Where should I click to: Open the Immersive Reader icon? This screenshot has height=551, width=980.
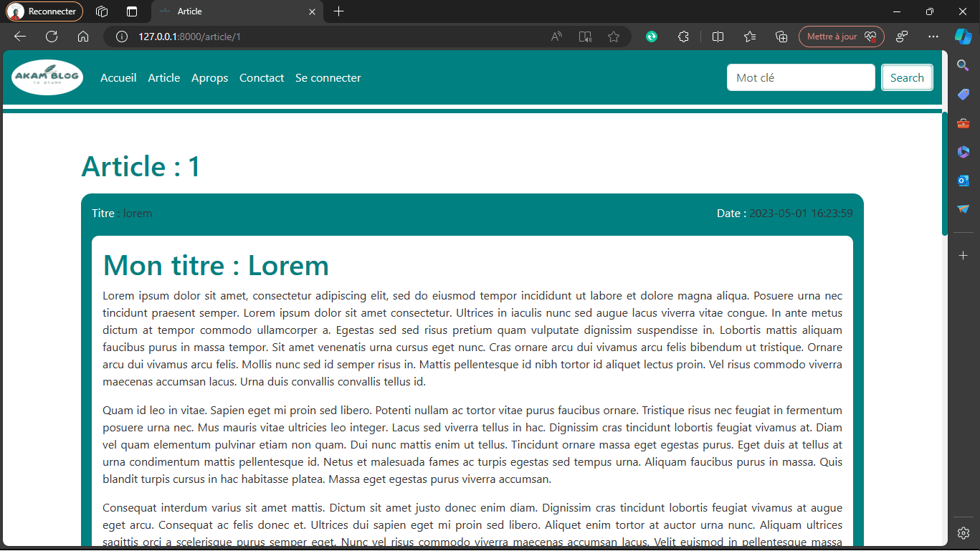[x=585, y=37]
